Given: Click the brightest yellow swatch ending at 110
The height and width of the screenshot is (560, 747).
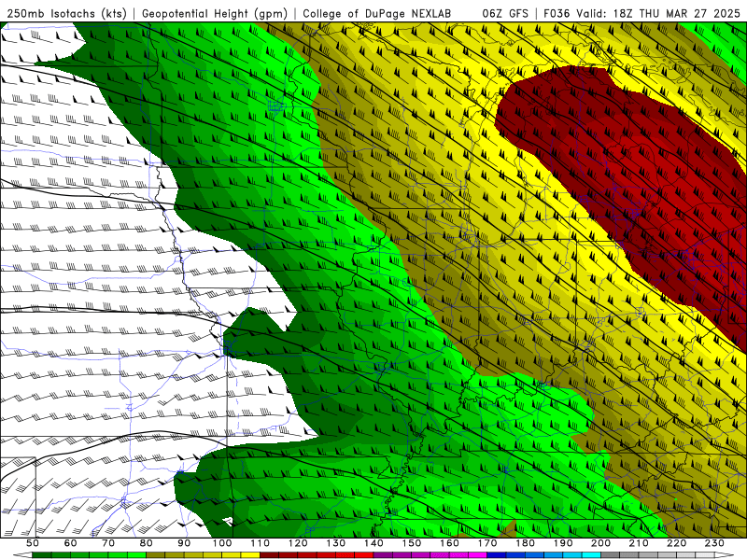Looking at the screenshot, I should click(250, 554).
